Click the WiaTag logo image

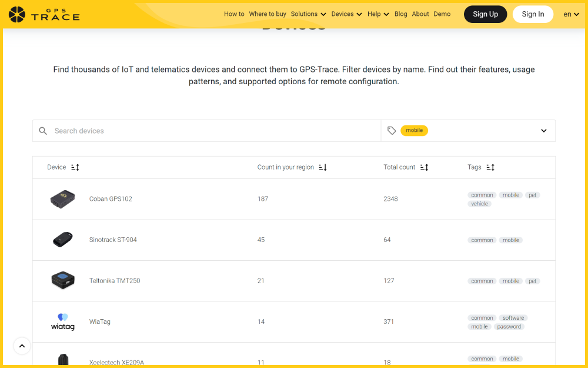click(x=62, y=322)
